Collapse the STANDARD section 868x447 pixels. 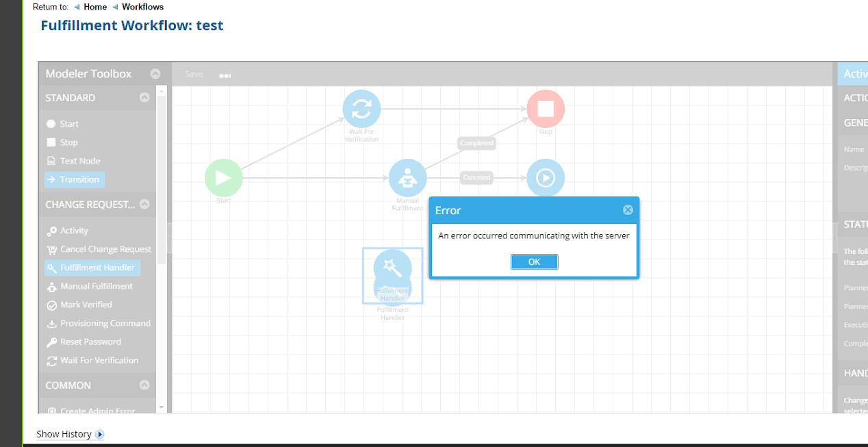[x=144, y=97]
